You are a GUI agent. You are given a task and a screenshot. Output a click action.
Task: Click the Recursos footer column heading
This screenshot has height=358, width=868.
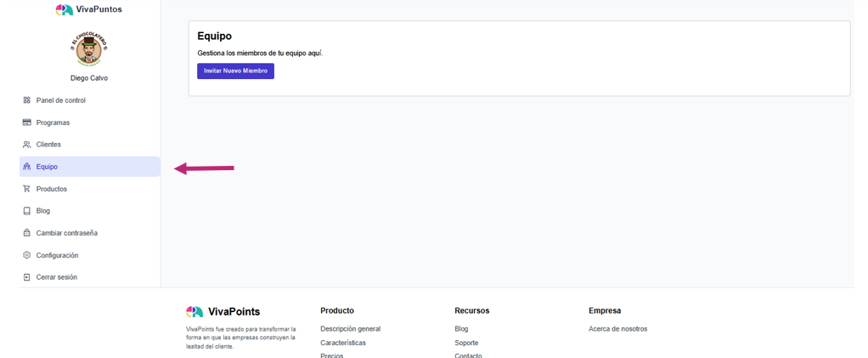471,310
